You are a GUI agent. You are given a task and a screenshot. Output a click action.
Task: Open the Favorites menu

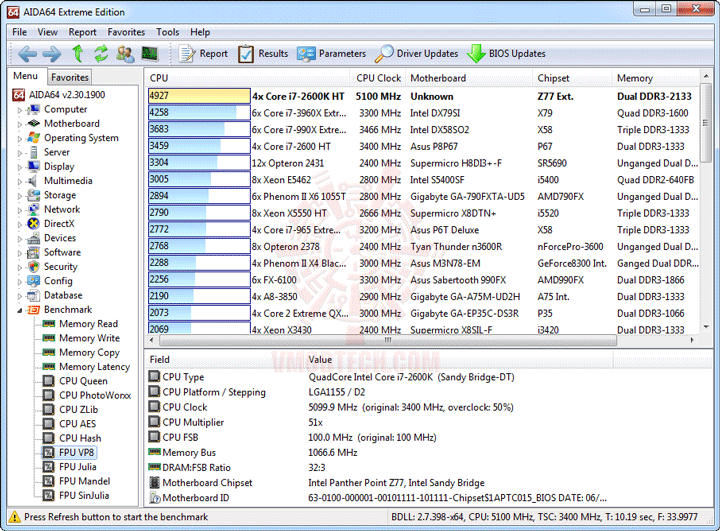point(126,32)
